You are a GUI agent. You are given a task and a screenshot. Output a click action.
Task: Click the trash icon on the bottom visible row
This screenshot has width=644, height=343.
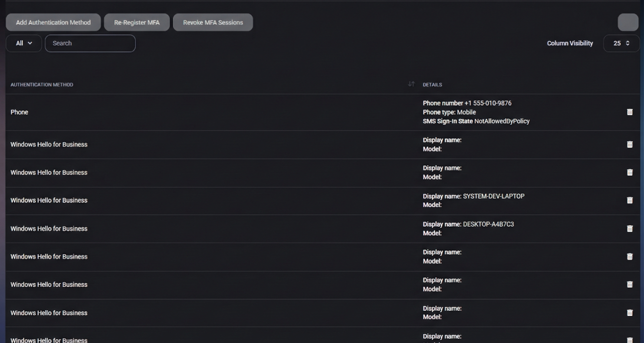tap(629, 339)
